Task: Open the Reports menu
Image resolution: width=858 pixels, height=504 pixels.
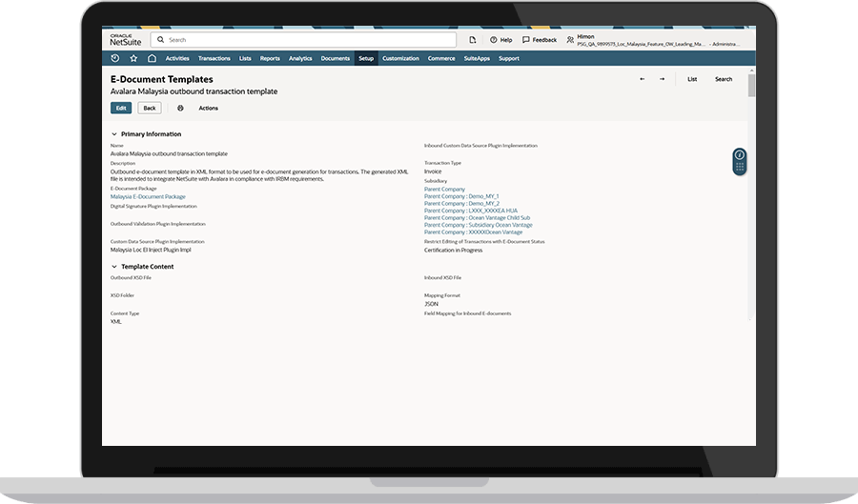Action: [x=270, y=58]
